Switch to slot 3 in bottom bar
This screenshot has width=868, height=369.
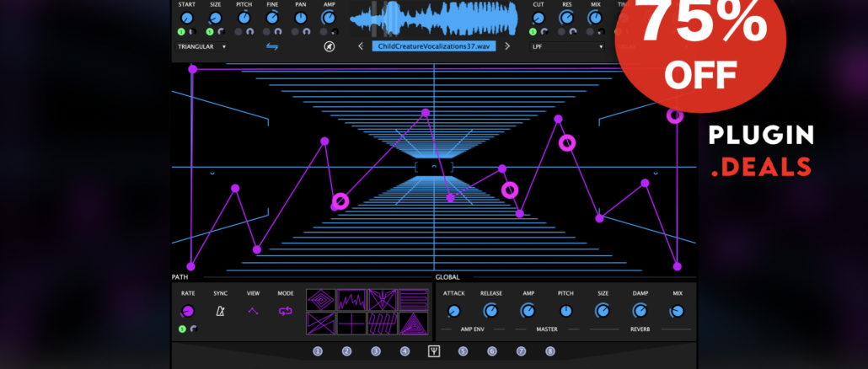(376, 350)
